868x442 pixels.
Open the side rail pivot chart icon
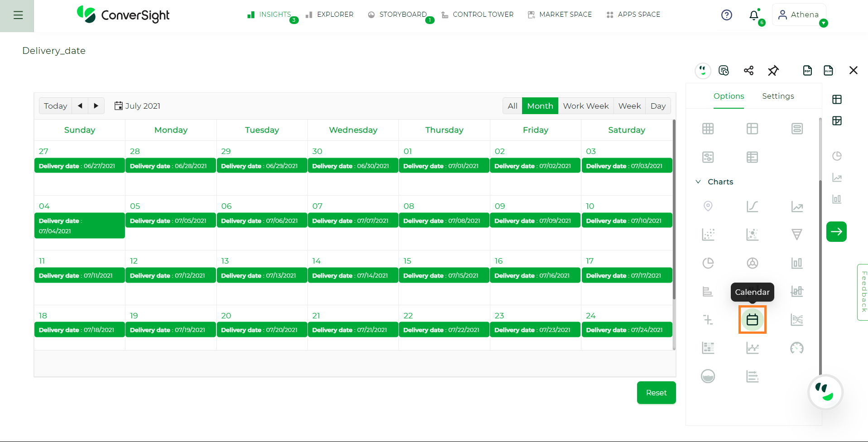click(837, 120)
